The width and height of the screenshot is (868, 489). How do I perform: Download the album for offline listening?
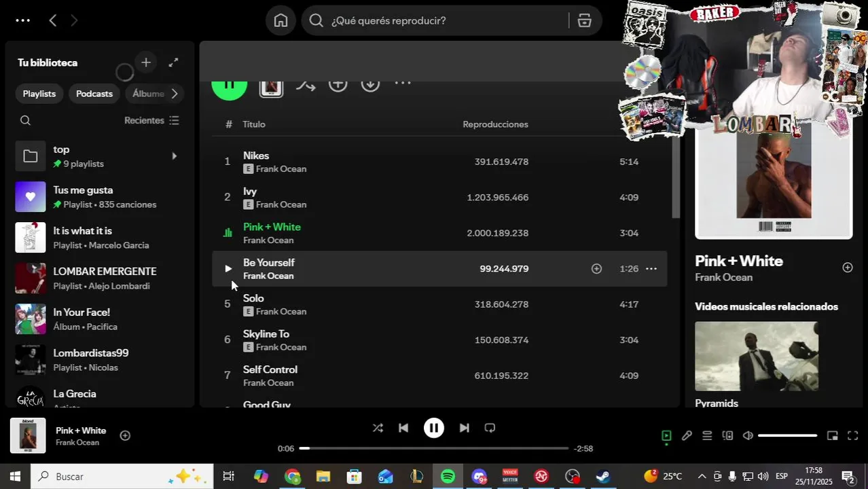point(370,84)
